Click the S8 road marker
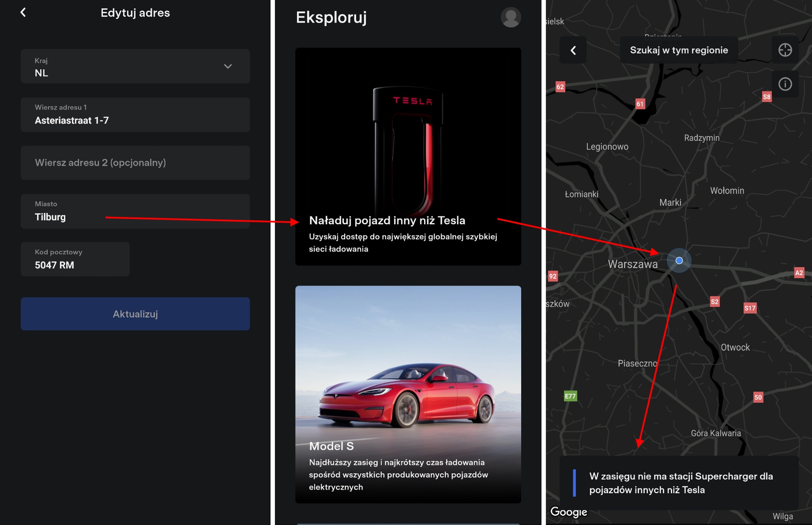 pos(766,97)
